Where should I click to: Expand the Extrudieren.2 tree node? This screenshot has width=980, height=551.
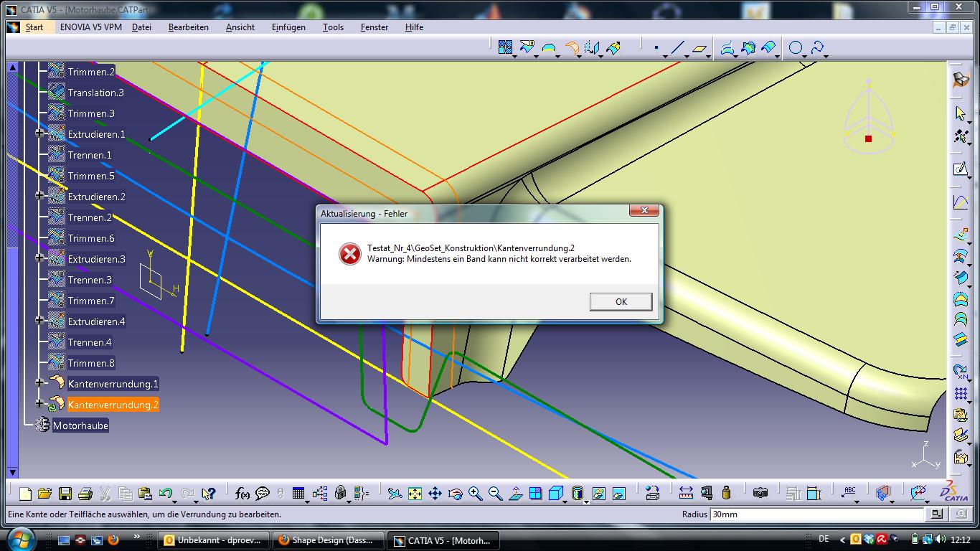[40, 196]
